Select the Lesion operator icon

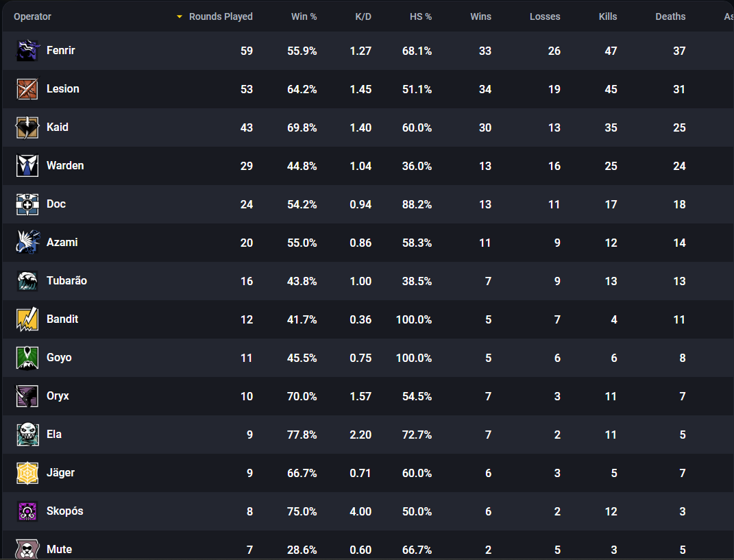(x=27, y=89)
